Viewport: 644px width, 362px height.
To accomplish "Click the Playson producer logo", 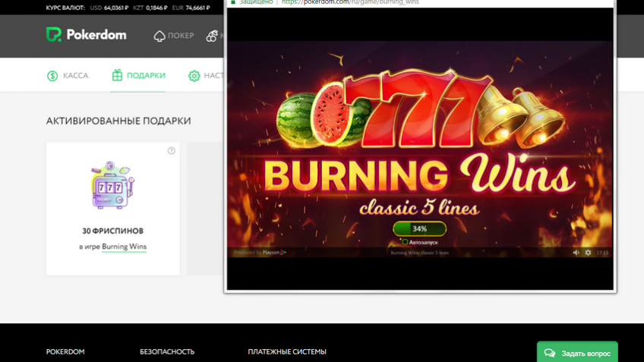I will (x=274, y=253).
